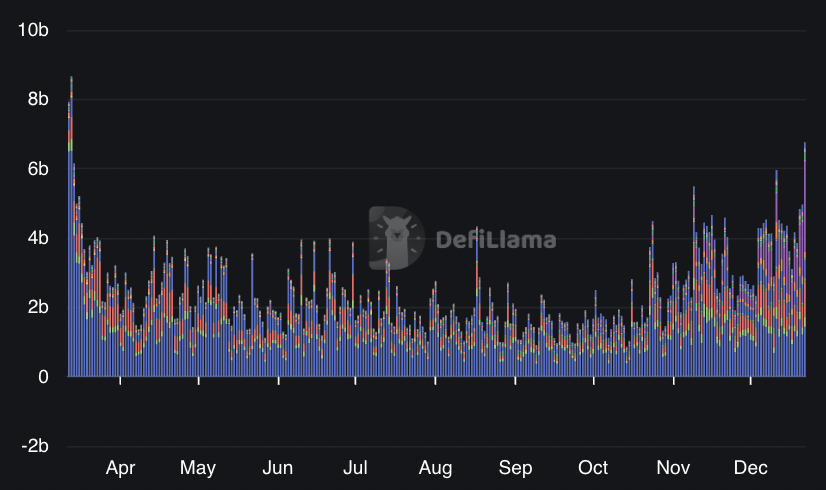Select the Oct x-axis label
This screenshot has height=490, width=826.
pyautogui.click(x=593, y=468)
